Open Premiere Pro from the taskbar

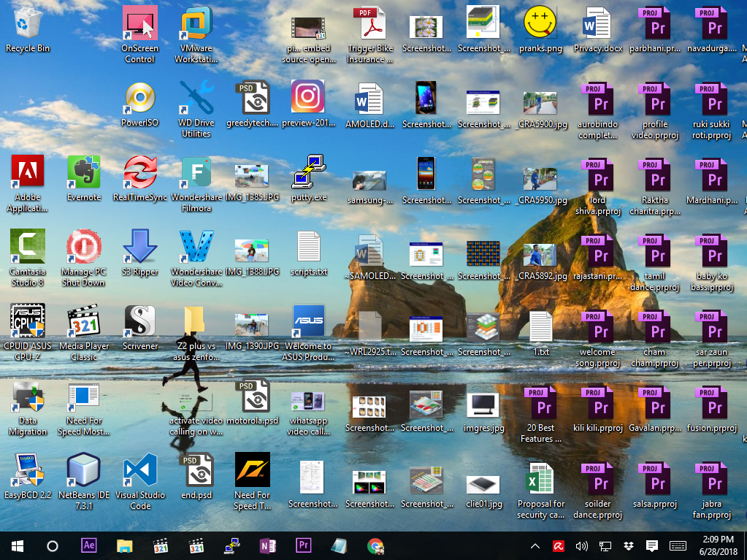click(x=303, y=545)
